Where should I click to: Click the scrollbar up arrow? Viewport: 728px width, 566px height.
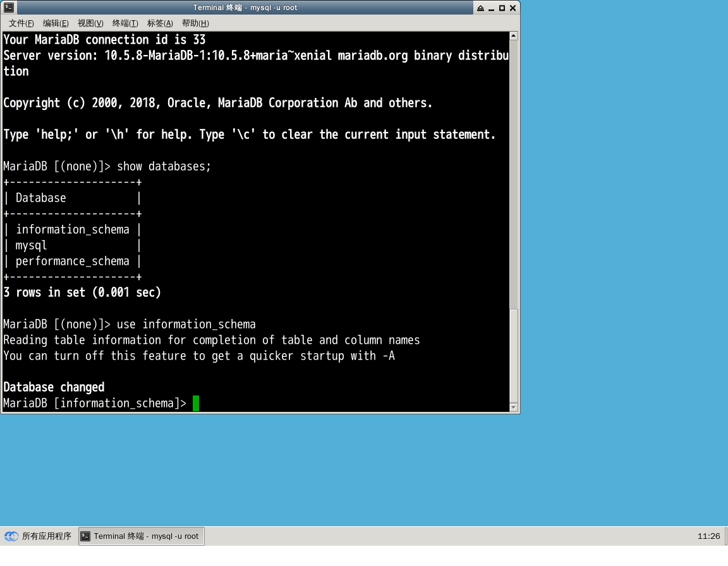point(514,36)
